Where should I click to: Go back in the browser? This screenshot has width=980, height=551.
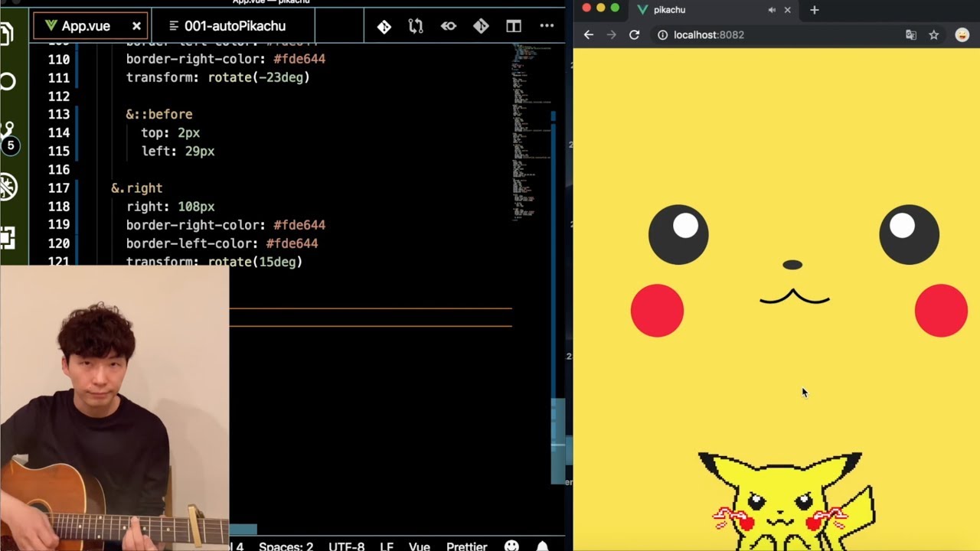(x=588, y=34)
